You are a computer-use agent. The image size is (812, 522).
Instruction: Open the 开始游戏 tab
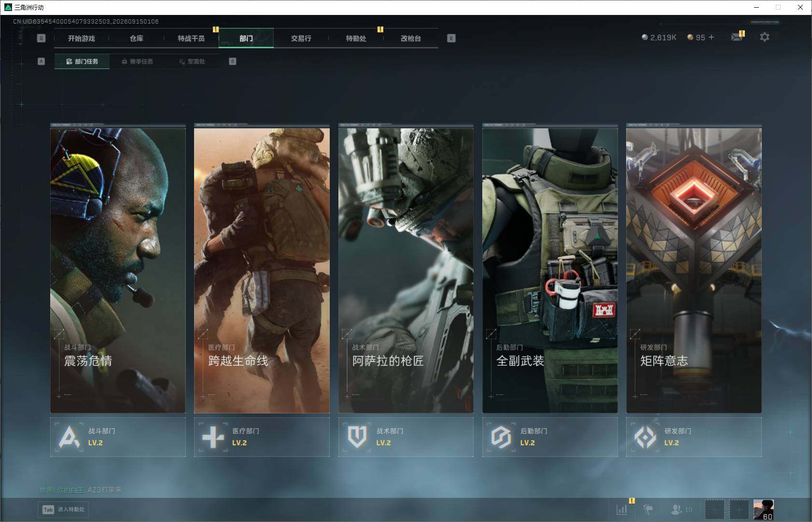point(82,38)
